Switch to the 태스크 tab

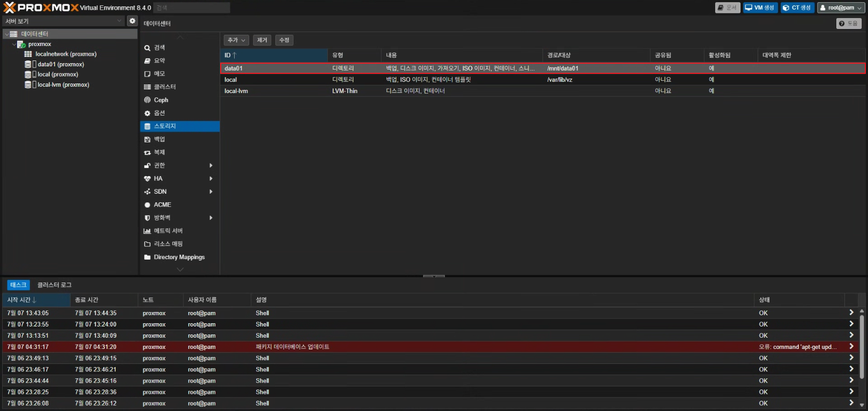point(18,285)
